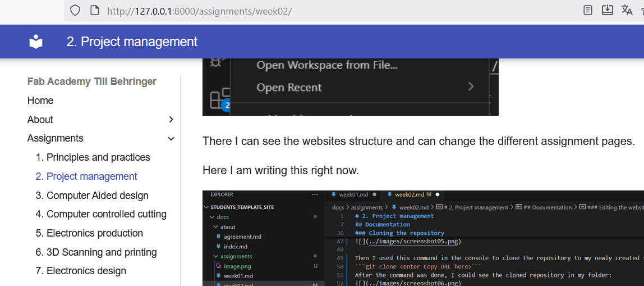Open '1. Principles and practices' page

tap(93, 157)
